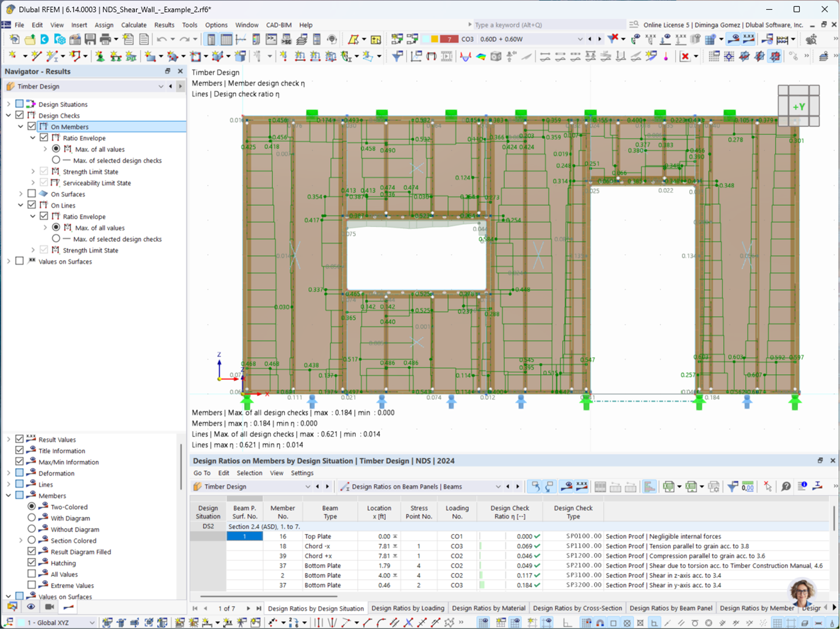
Task: Select the Without Diagram radio button
Action: [32, 529]
